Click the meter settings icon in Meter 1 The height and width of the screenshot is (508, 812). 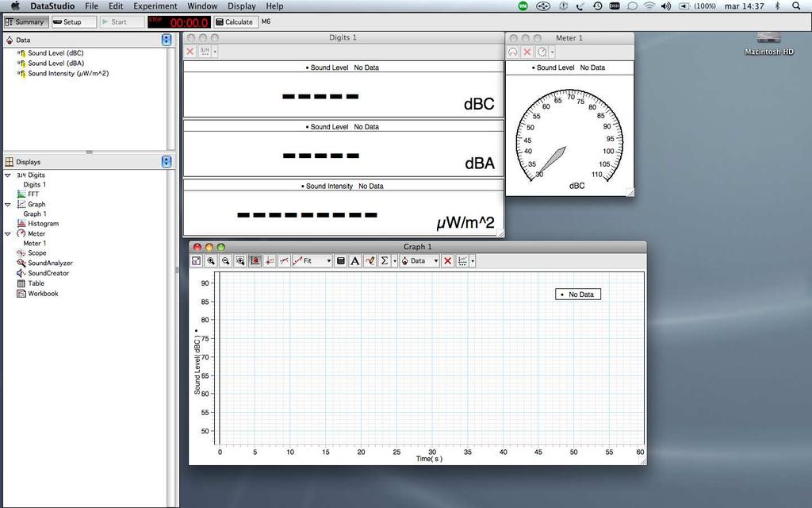542,52
